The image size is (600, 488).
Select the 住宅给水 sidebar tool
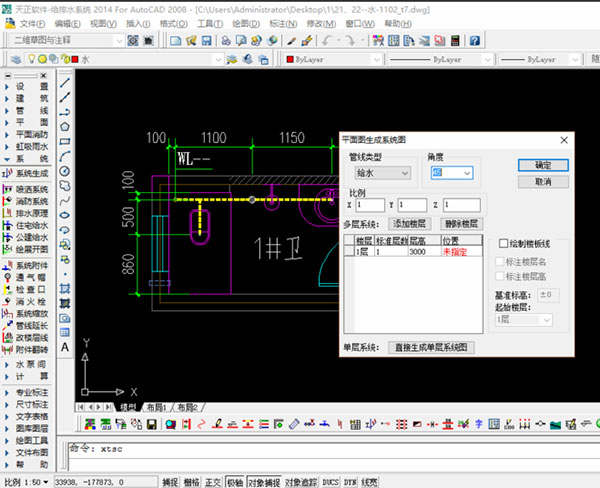31,225
